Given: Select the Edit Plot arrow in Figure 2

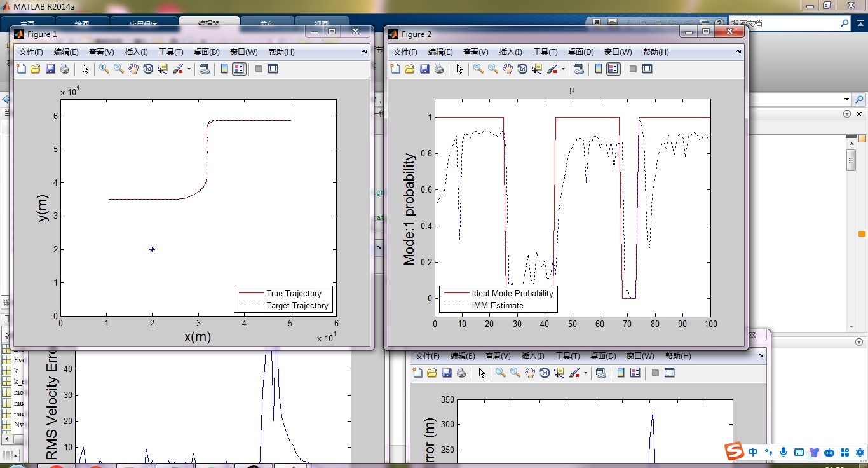Looking at the screenshot, I should coord(459,69).
